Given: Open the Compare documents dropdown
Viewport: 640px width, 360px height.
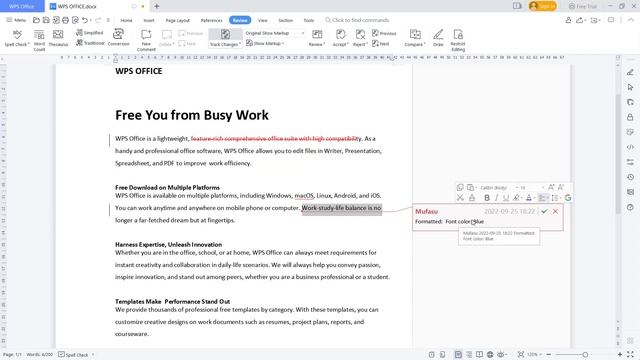Looking at the screenshot, I should coord(415,38).
